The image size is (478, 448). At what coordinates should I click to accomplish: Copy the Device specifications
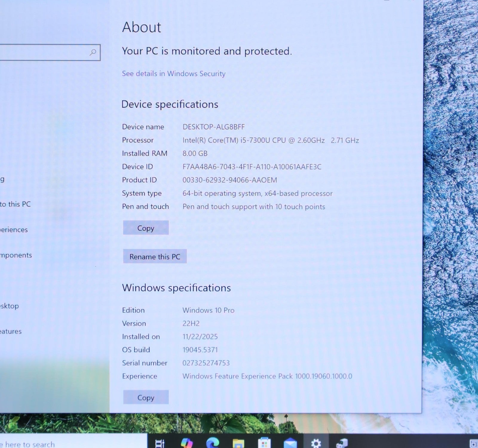click(145, 228)
